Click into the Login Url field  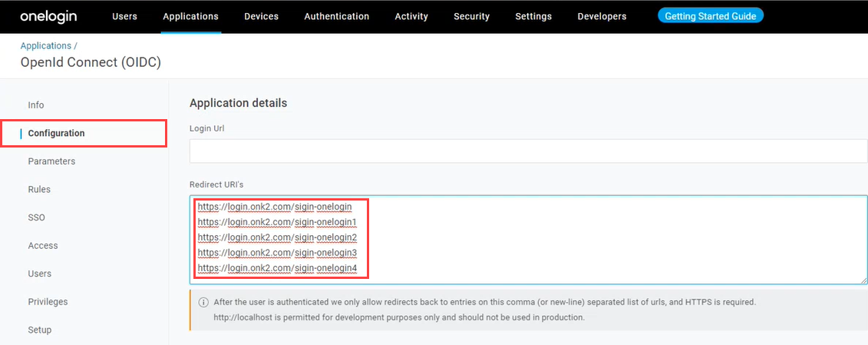[x=528, y=151]
